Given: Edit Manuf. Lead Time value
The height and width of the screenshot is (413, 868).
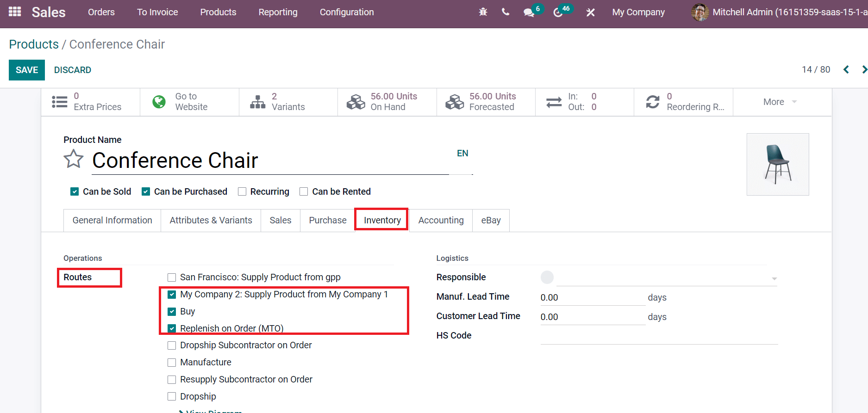Looking at the screenshot, I should (593, 297).
